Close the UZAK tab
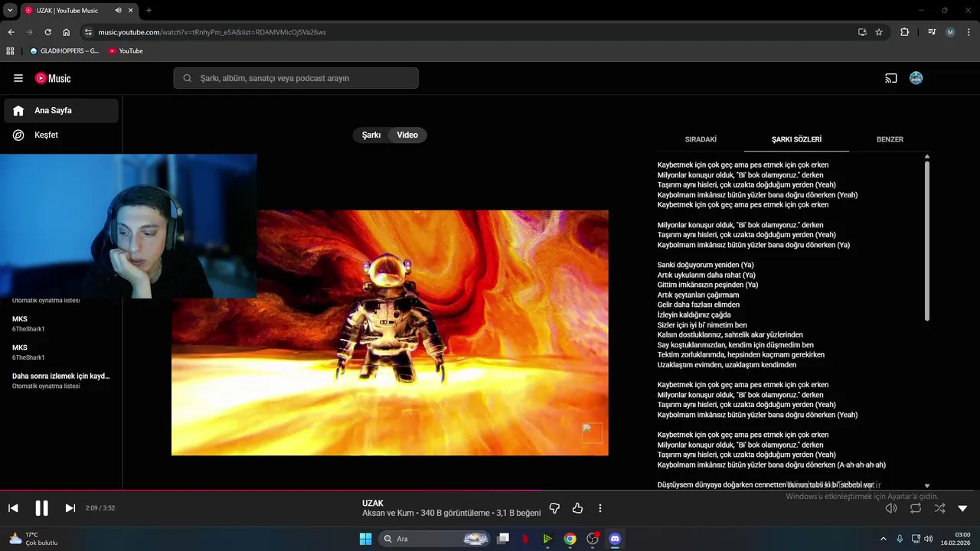980x551 pixels. coord(131,11)
